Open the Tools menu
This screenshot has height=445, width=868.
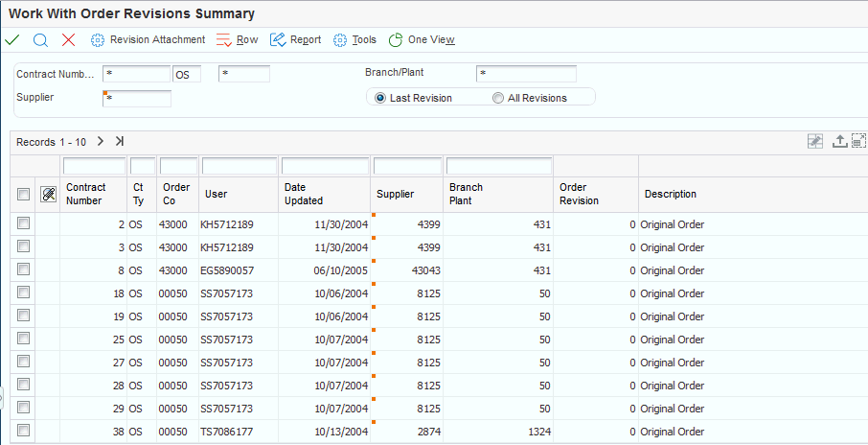click(x=354, y=40)
